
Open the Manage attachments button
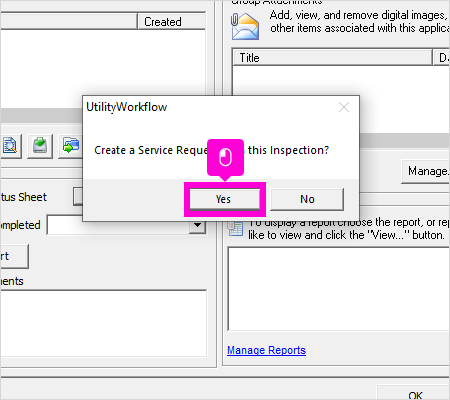coord(426,171)
